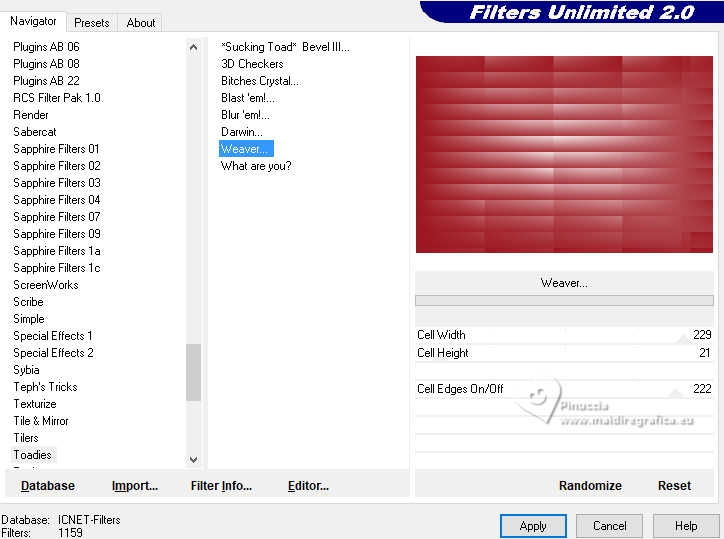Image resolution: width=724 pixels, height=539 pixels.
Task: Apply the Weaver filter
Action: [533, 526]
